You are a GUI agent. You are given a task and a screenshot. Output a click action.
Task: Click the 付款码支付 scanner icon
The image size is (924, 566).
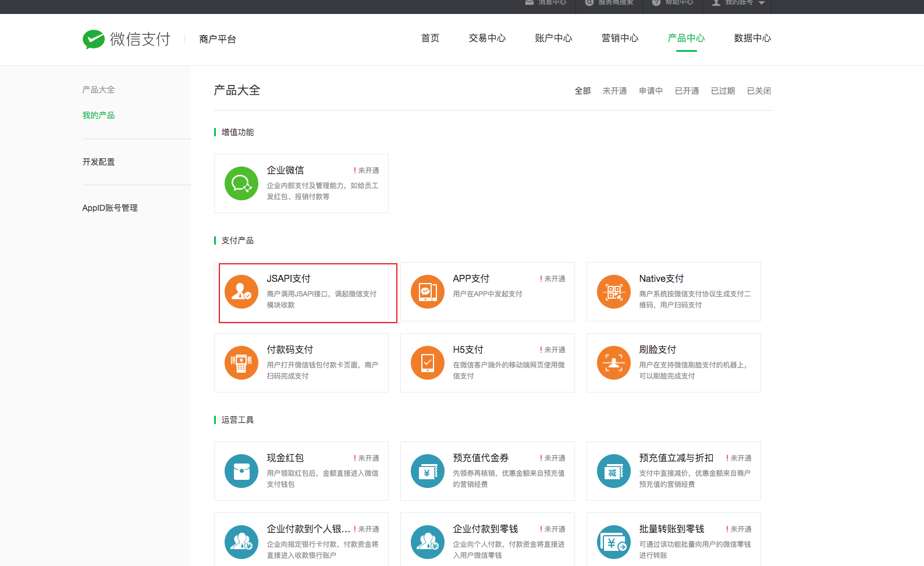pos(241,363)
